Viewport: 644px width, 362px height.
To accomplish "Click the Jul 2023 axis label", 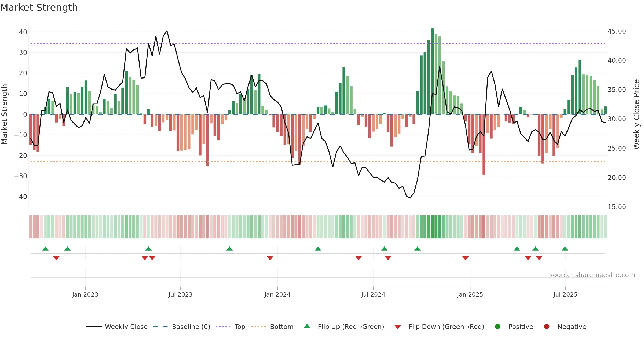I will tap(180, 294).
